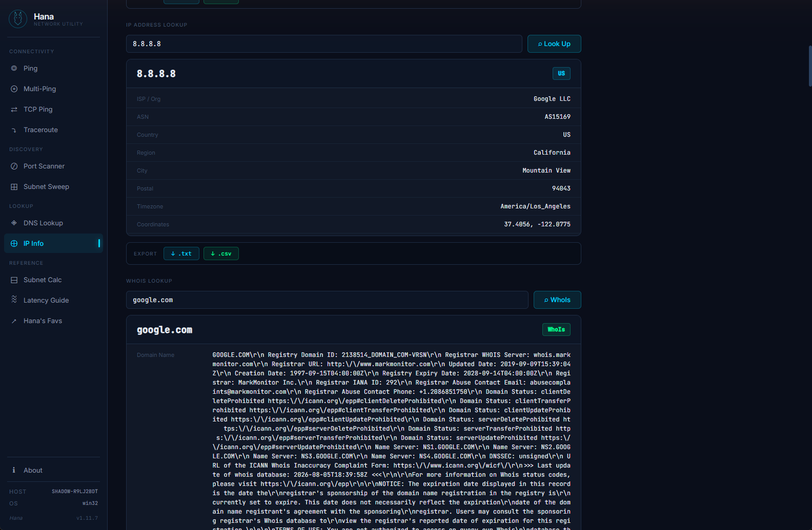Click the Ping icon in sidebar
Viewport: 812px width, 530px height.
14,68
